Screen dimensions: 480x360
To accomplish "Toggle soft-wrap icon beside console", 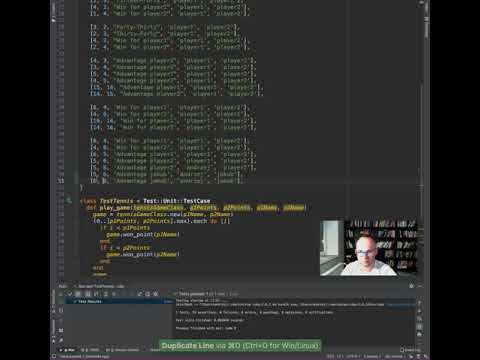I will point(420,319).
